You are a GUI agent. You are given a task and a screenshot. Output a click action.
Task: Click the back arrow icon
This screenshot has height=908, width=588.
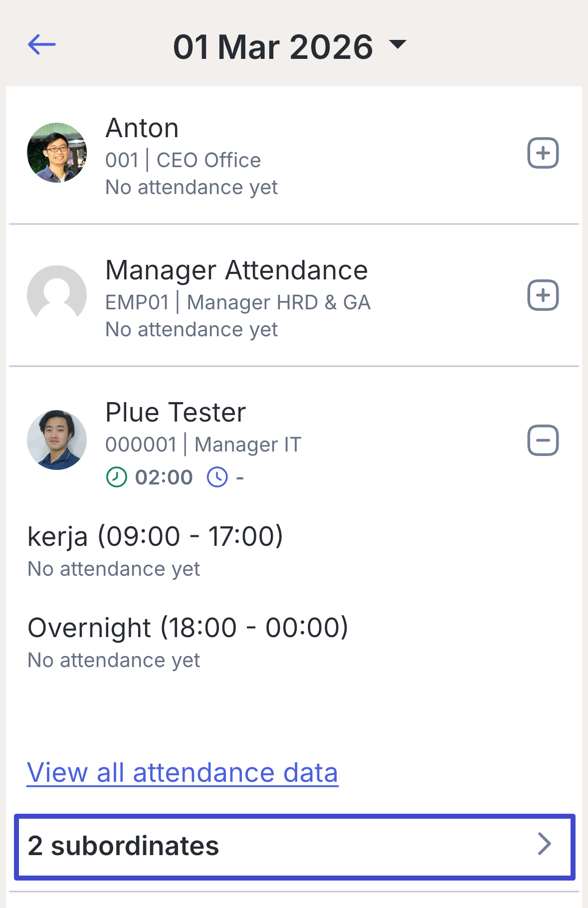[42, 45]
